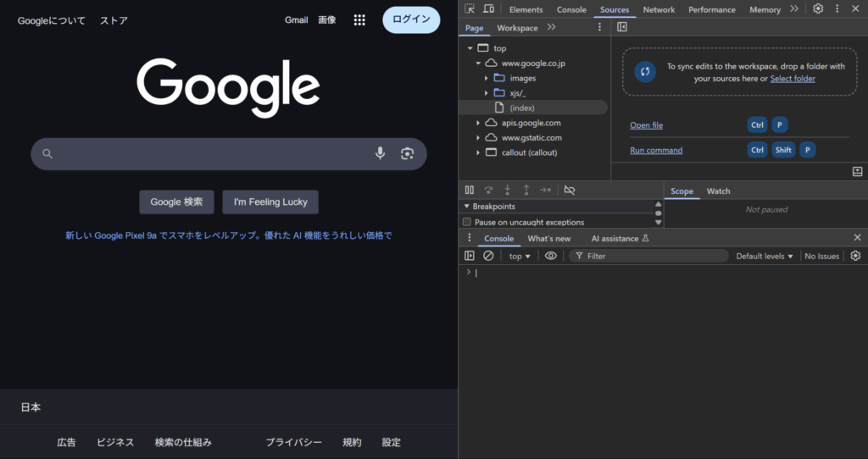
Task: Click the drawer toggle icon below Run command
Action: click(x=857, y=172)
